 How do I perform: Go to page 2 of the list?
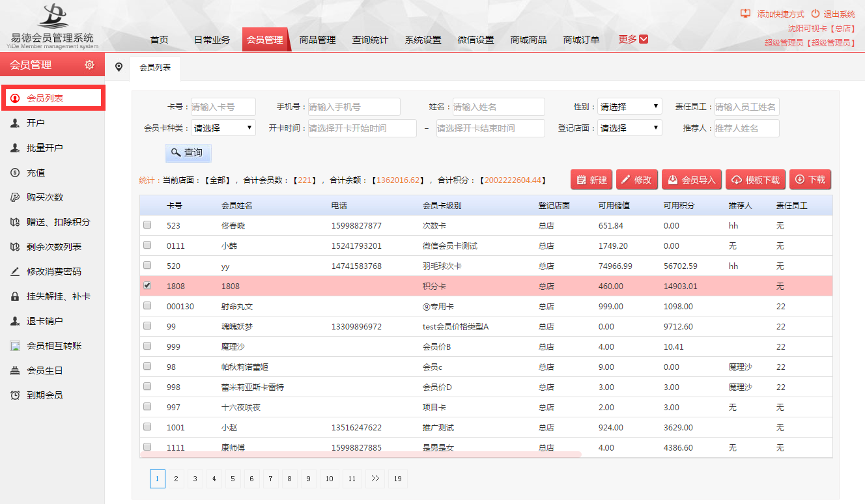coord(176,479)
